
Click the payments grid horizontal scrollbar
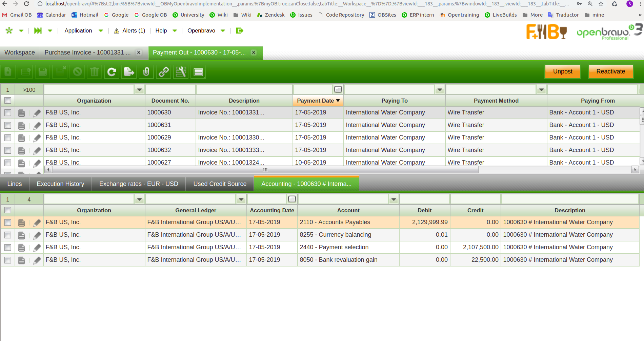coord(265,170)
